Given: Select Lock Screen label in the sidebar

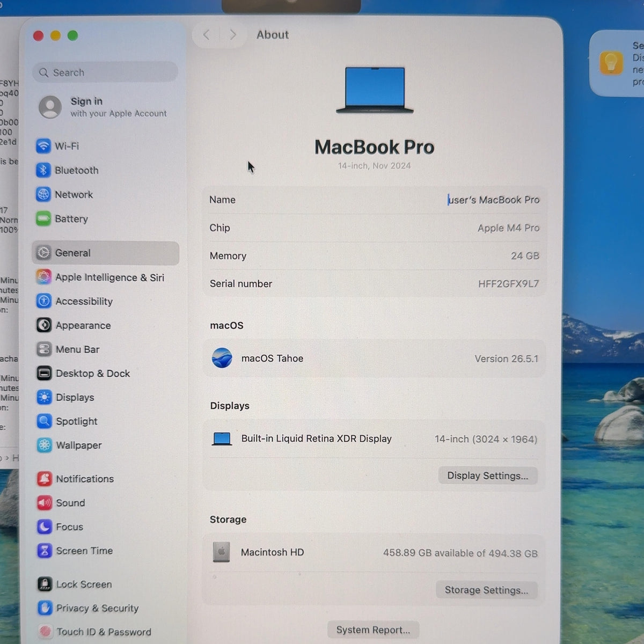Looking at the screenshot, I should [84, 584].
